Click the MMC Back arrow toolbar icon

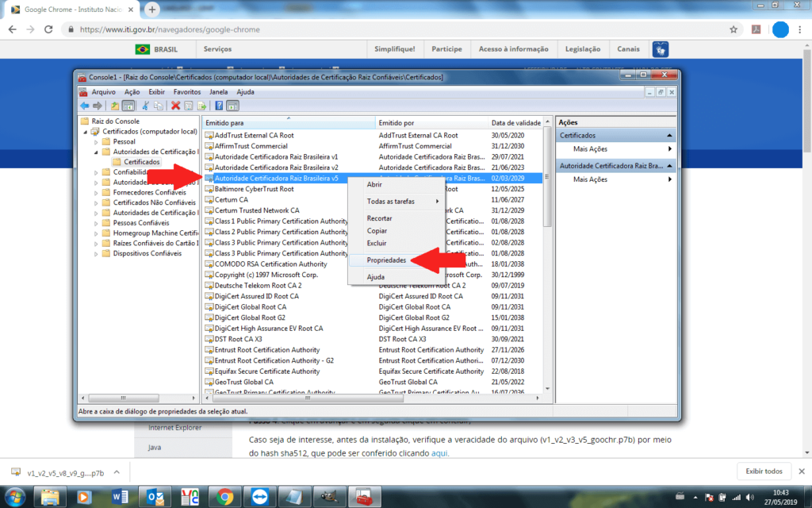(84, 106)
